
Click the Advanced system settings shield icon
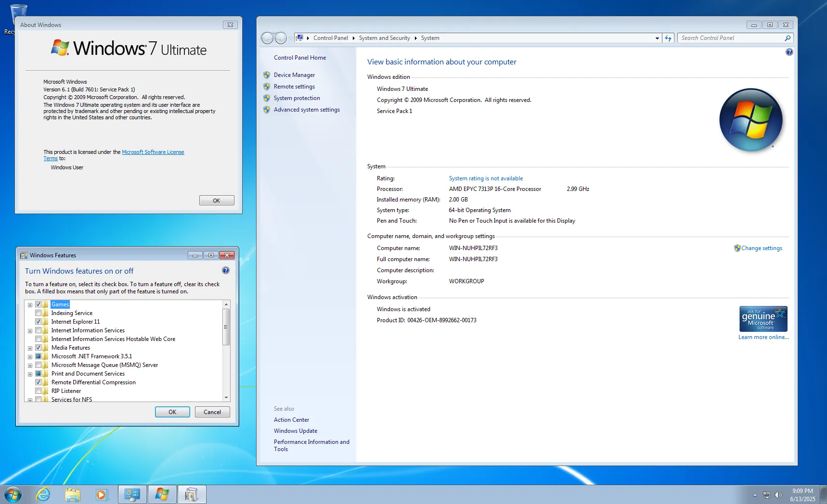click(267, 110)
